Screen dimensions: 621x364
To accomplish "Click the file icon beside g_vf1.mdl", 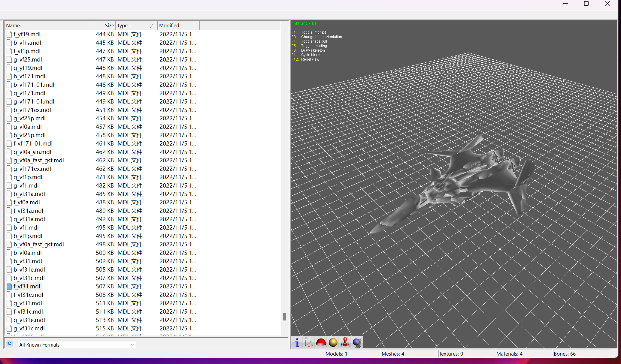I will [x=9, y=185].
